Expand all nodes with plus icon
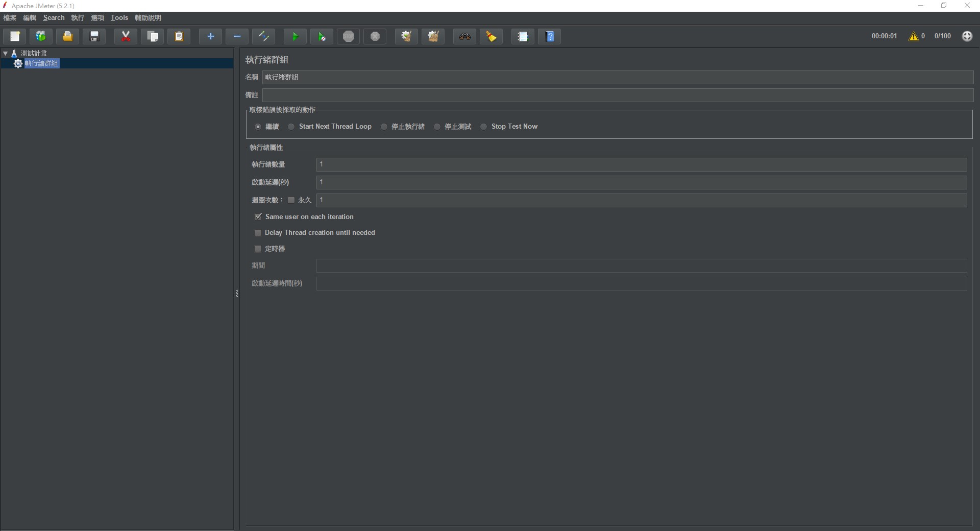980x531 pixels. click(210, 36)
